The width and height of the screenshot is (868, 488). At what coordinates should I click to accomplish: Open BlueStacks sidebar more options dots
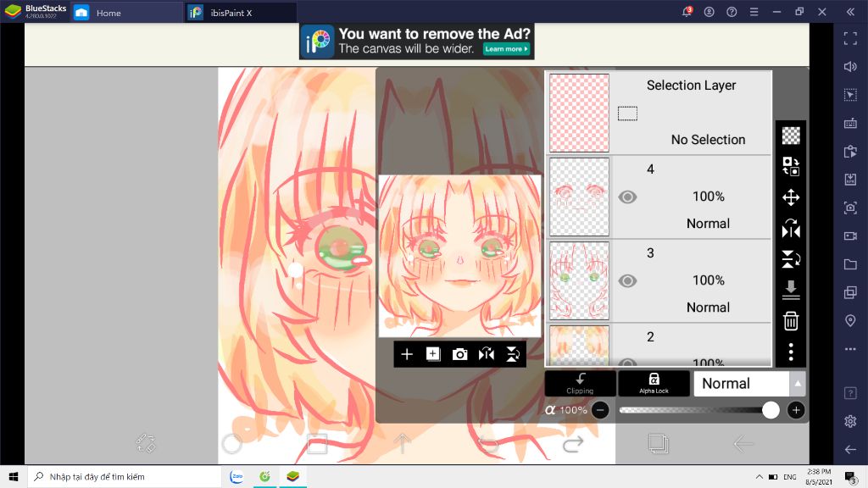click(850, 349)
